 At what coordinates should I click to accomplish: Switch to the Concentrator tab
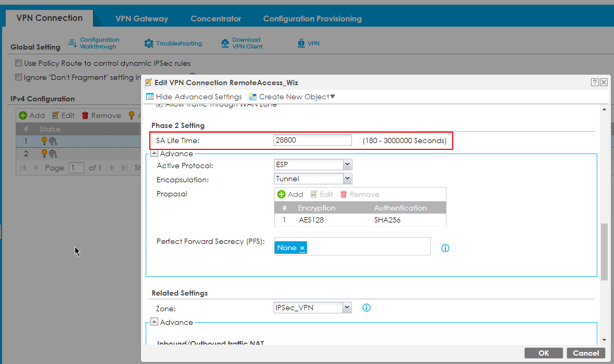(216, 18)
